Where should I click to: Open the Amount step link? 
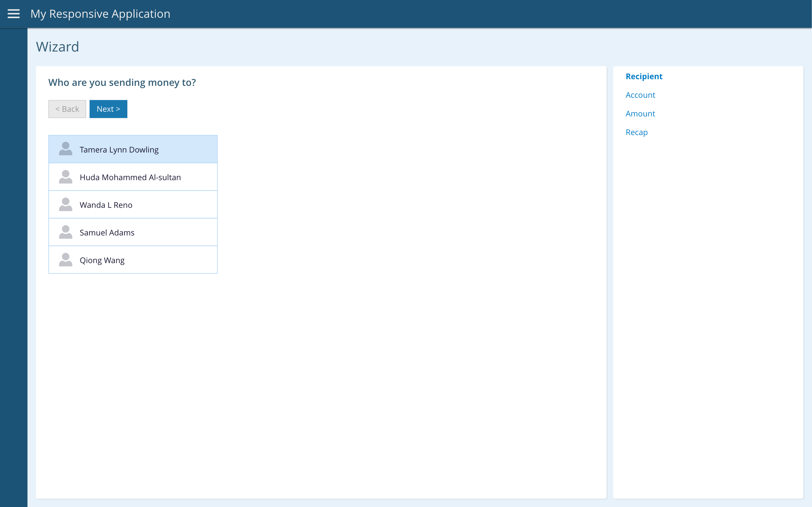[x=640, y=114]
